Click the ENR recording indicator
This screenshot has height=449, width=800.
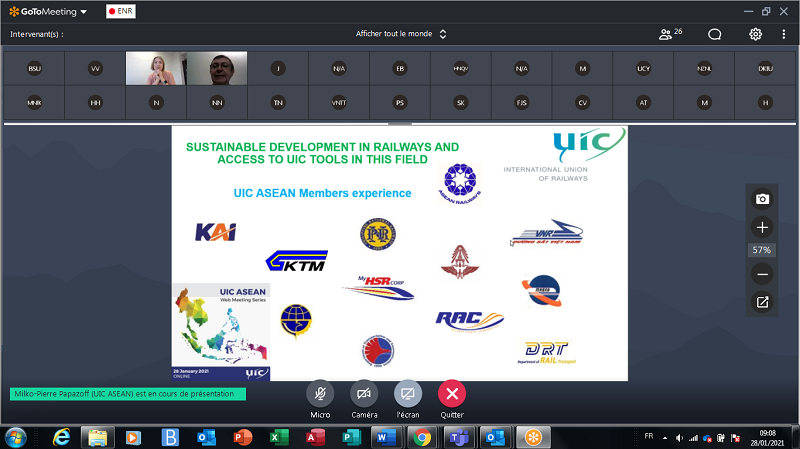point(121,12)
